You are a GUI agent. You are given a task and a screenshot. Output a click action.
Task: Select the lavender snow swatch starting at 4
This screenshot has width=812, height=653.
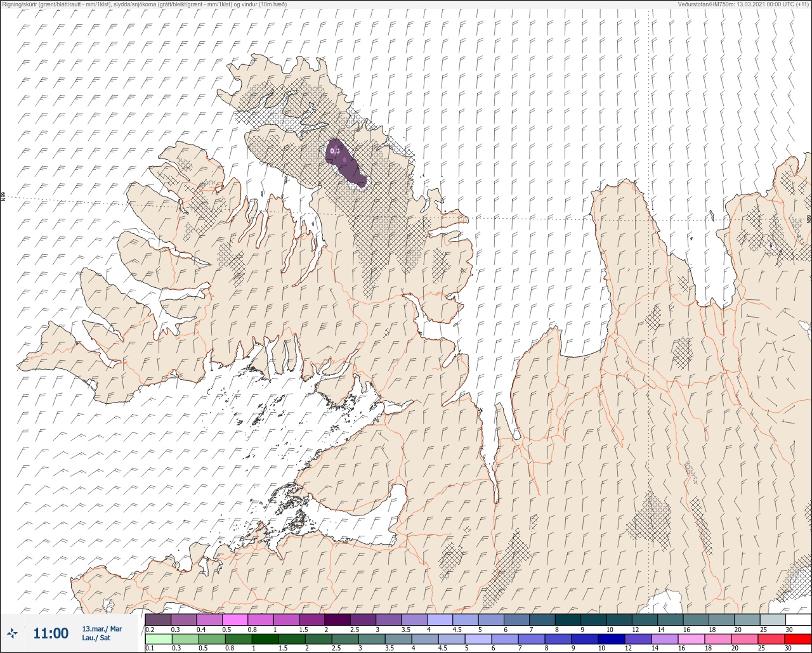tap(440, 619)
